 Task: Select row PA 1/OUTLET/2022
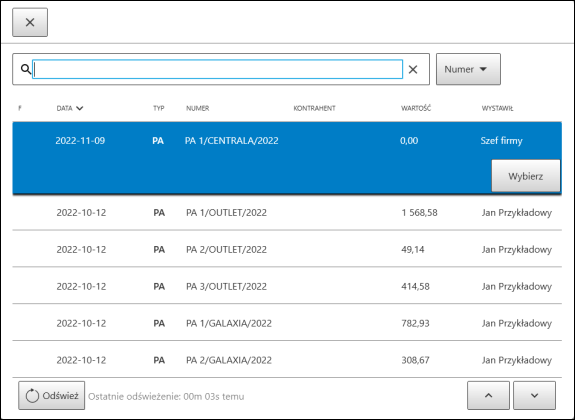tap(287, 212)
